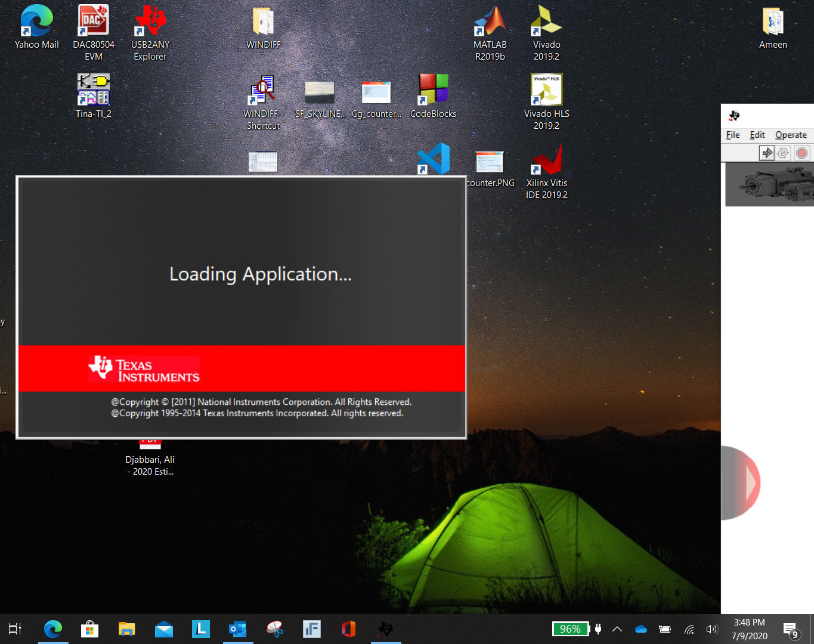The height and width of the screenshot is (644, 814).
Task: Click the 96% battery indicator
Action: pyautogui.click(x=570, y=629)
